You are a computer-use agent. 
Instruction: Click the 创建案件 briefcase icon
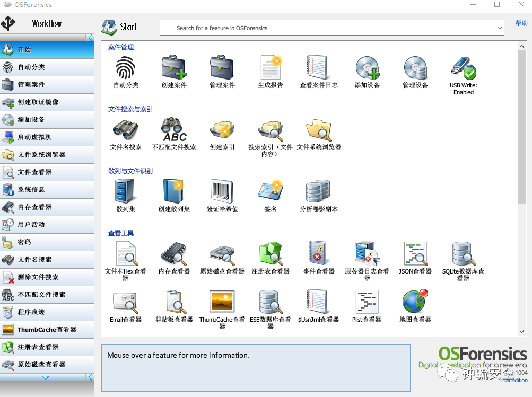[x=174, y=67]
